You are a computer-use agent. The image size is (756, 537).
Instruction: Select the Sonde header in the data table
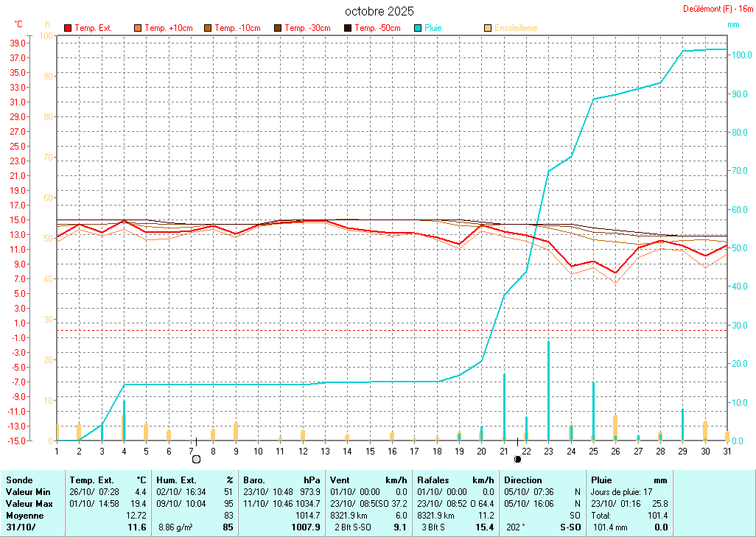tap(18, 480)
